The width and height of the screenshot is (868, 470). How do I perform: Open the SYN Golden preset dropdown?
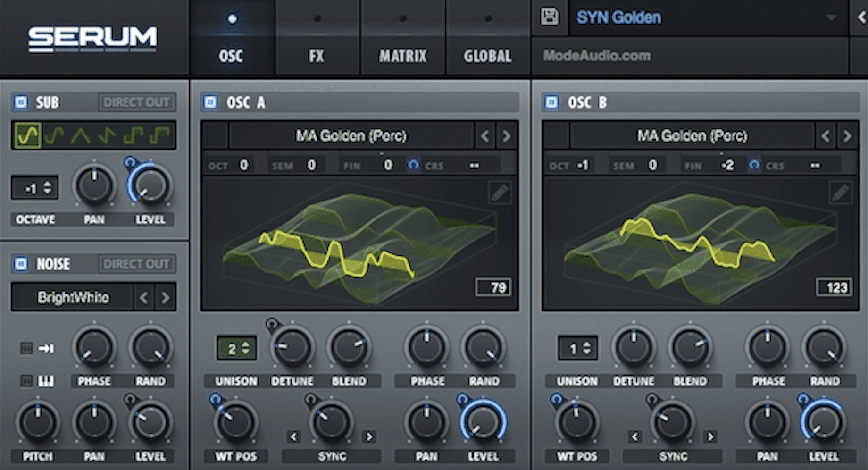point(708,17)
